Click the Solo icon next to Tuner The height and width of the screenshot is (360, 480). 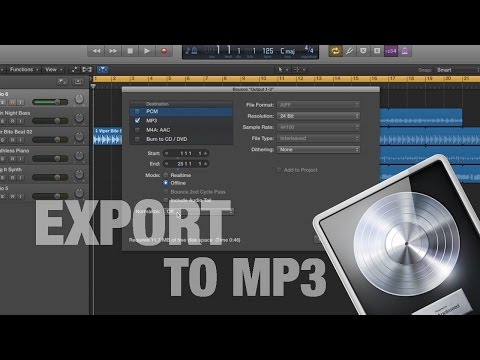(x=363, y=51)
